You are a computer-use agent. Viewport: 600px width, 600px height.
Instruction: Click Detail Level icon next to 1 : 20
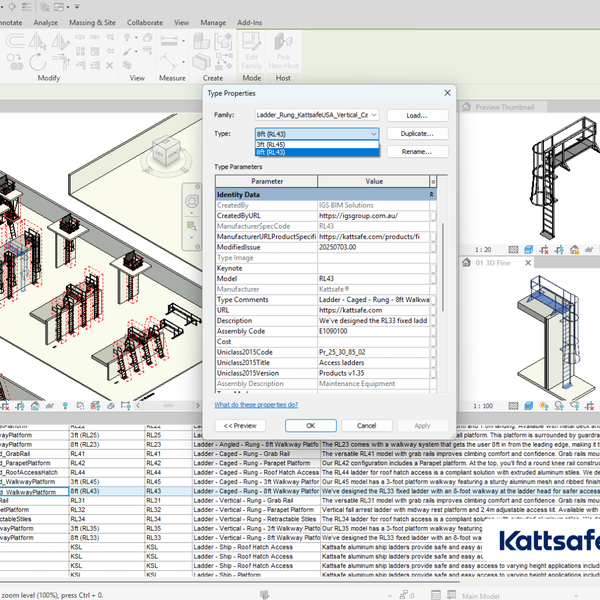coord(513,250)
